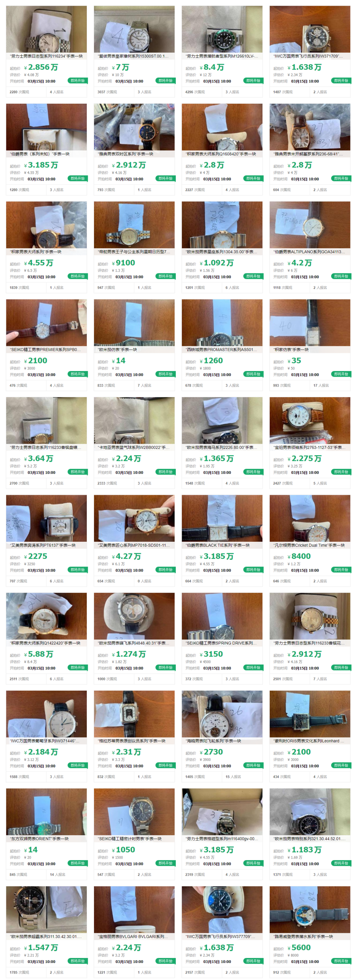Open the 凡尔根男表Cricket Dual Time watch photo
The image size is (356, 980).
(310, 518)
